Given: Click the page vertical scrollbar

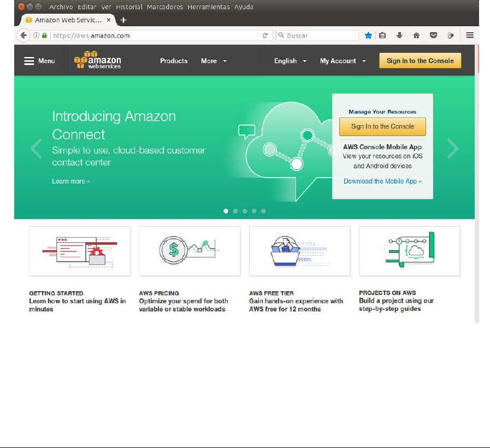Looking at the screenshot, I should 477,184.
